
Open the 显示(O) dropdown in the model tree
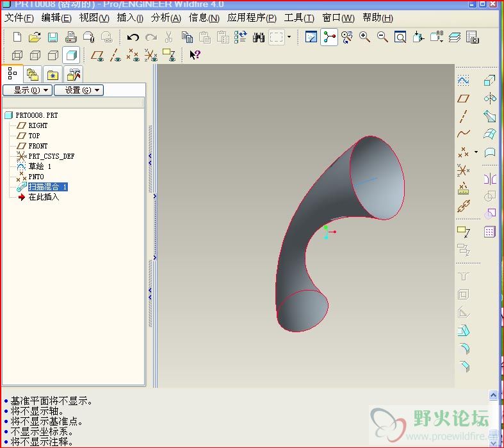pos(28,90)
